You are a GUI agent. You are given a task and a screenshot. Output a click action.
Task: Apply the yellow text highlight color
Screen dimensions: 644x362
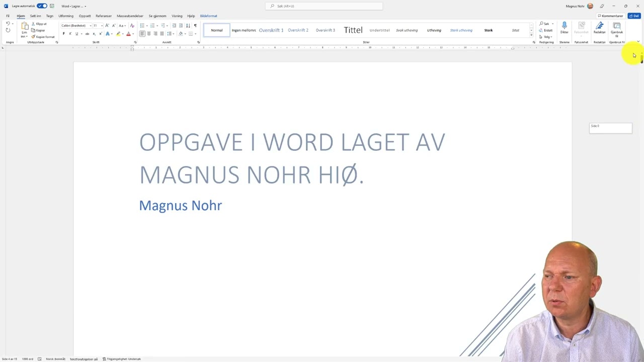click(x=118, y=34)
